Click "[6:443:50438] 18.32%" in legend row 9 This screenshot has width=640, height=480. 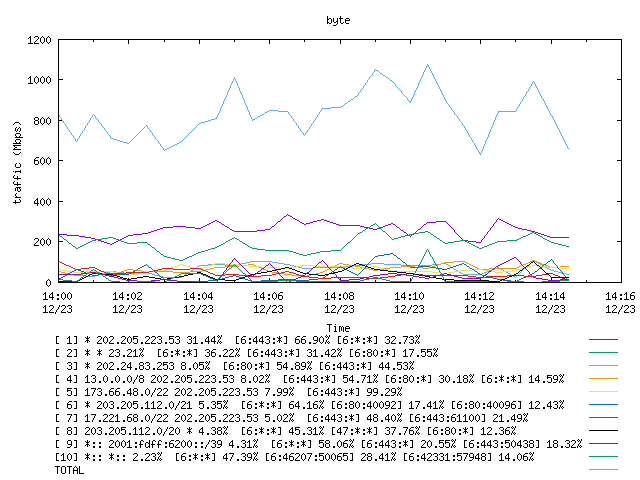click(522, 444)
